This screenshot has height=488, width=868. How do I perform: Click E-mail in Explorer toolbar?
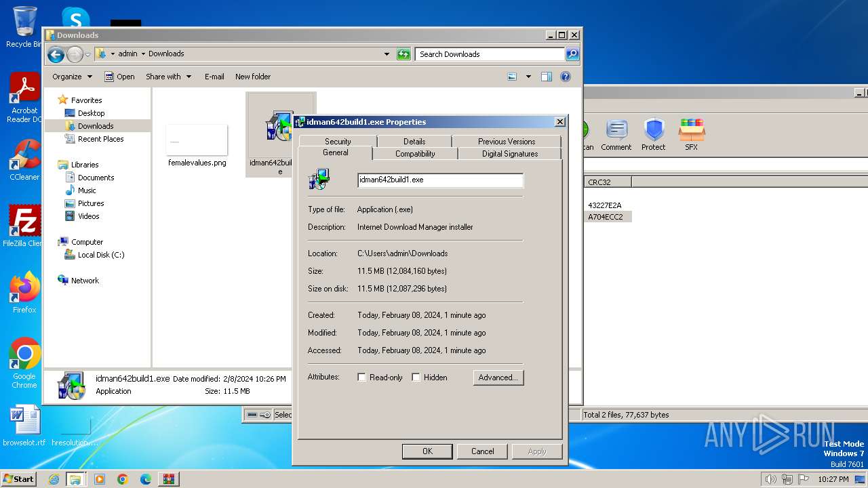pyautogui.click(x=214, y=77)
